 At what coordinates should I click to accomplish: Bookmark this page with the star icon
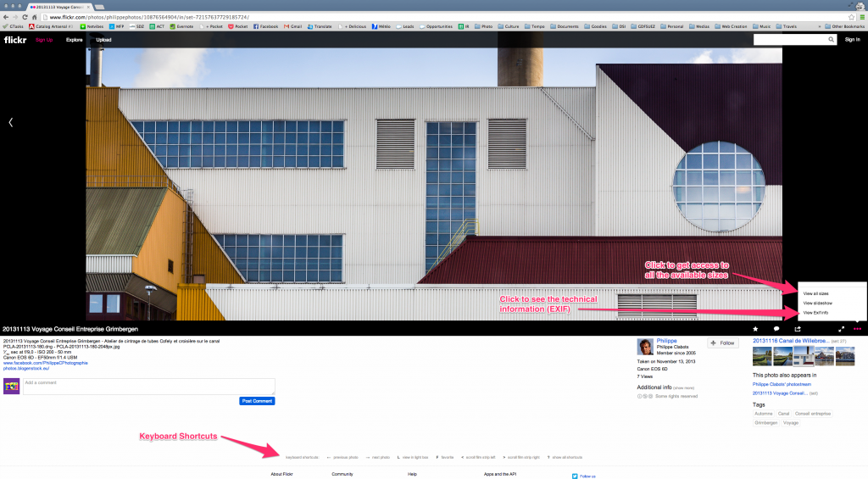point(851,17)
